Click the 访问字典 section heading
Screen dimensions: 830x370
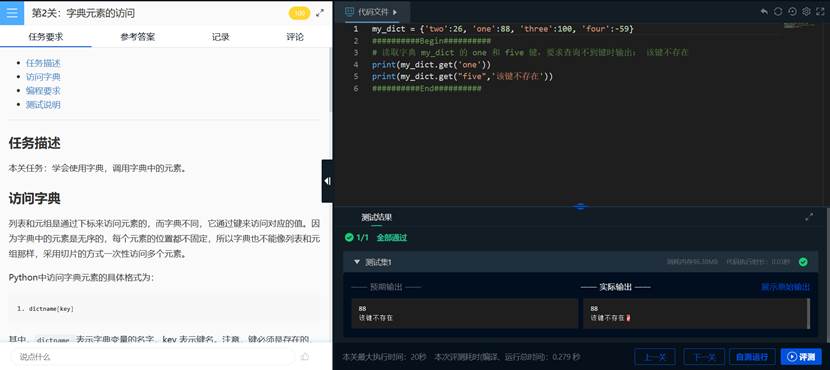coord(34,198)
